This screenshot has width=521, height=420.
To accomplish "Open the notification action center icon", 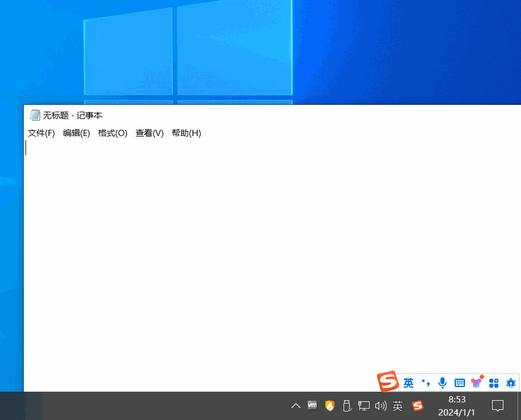I will (498, 406).
